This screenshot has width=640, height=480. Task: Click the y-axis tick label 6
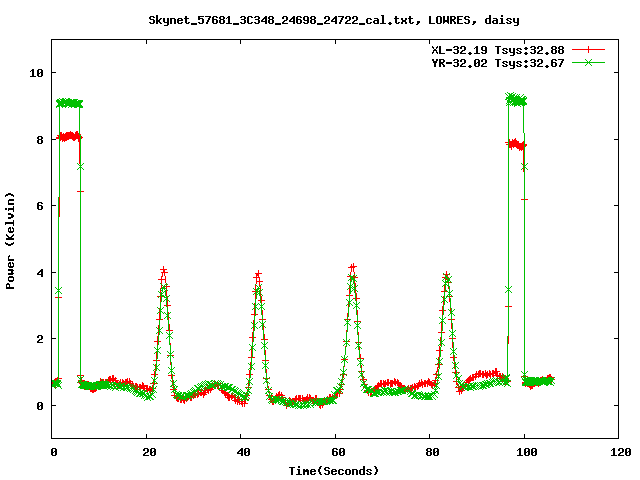pos(40,206)
